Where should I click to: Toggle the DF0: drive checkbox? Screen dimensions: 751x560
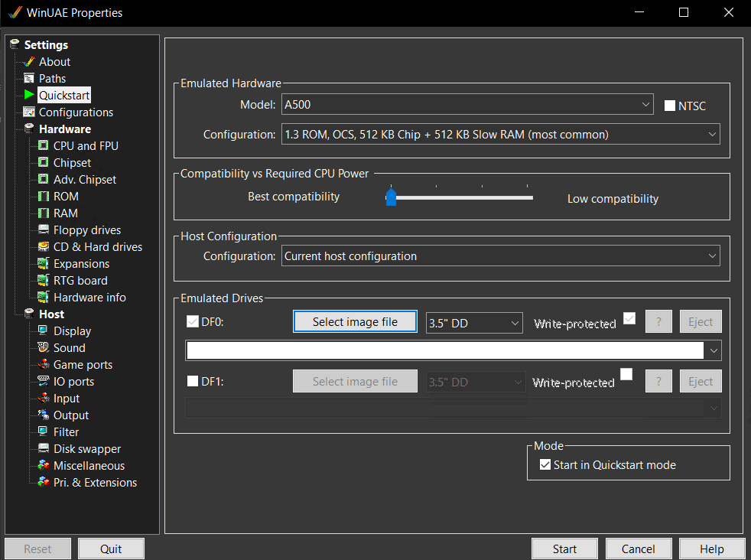193,321
